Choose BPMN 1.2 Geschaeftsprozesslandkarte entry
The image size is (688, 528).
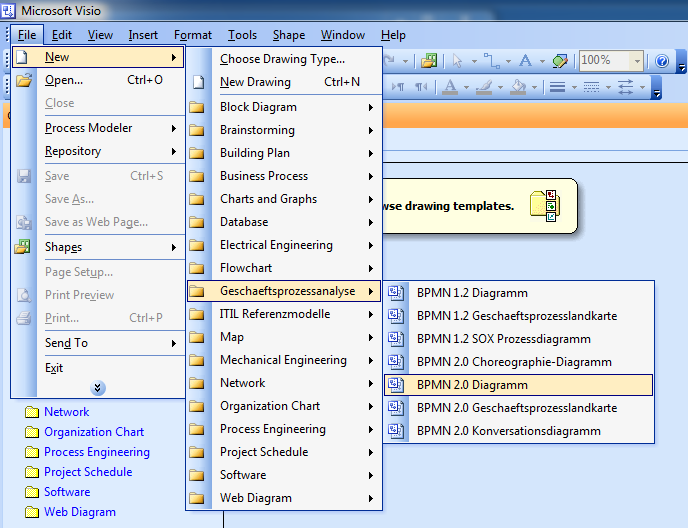pyautogui.click(x=518, y=316)
